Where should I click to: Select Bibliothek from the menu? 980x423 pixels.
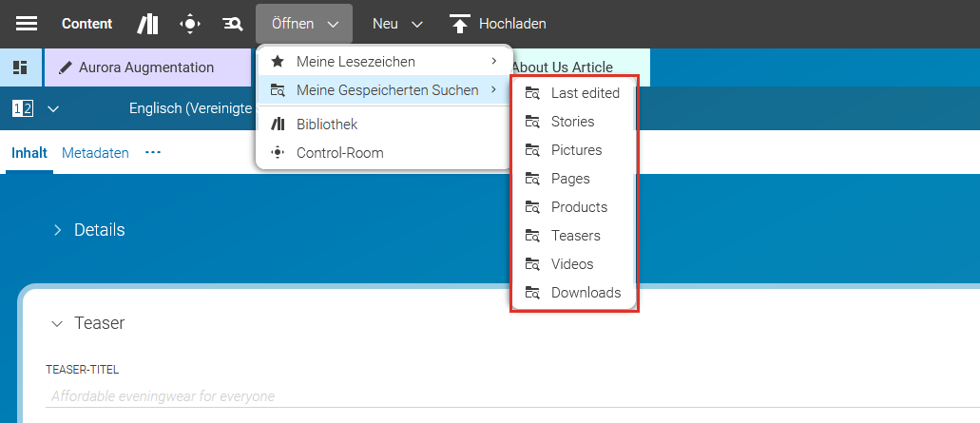(x=327, y=125)
